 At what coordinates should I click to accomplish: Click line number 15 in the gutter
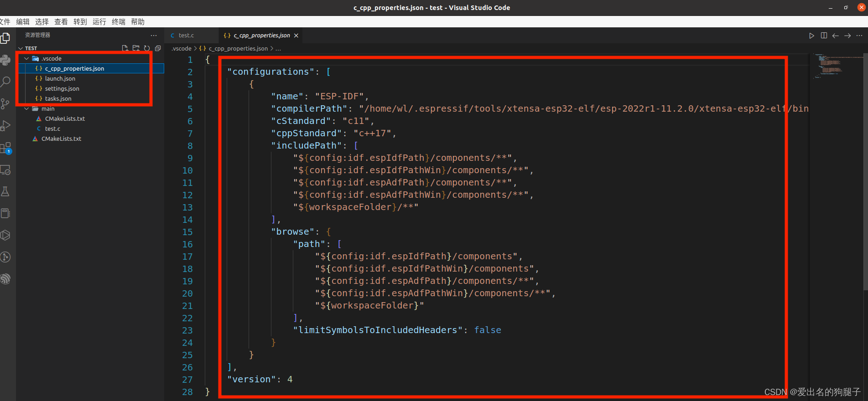187,231
